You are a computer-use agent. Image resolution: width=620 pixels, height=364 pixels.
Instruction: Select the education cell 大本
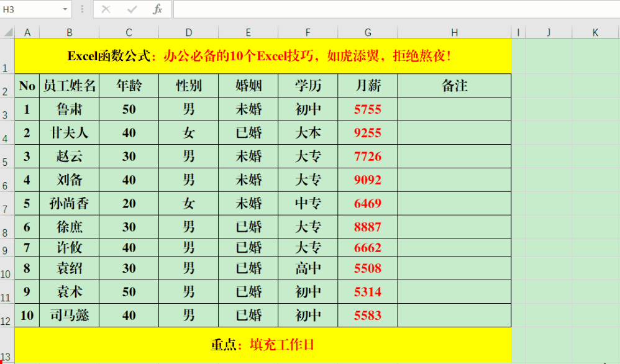[x=308, y=133]
